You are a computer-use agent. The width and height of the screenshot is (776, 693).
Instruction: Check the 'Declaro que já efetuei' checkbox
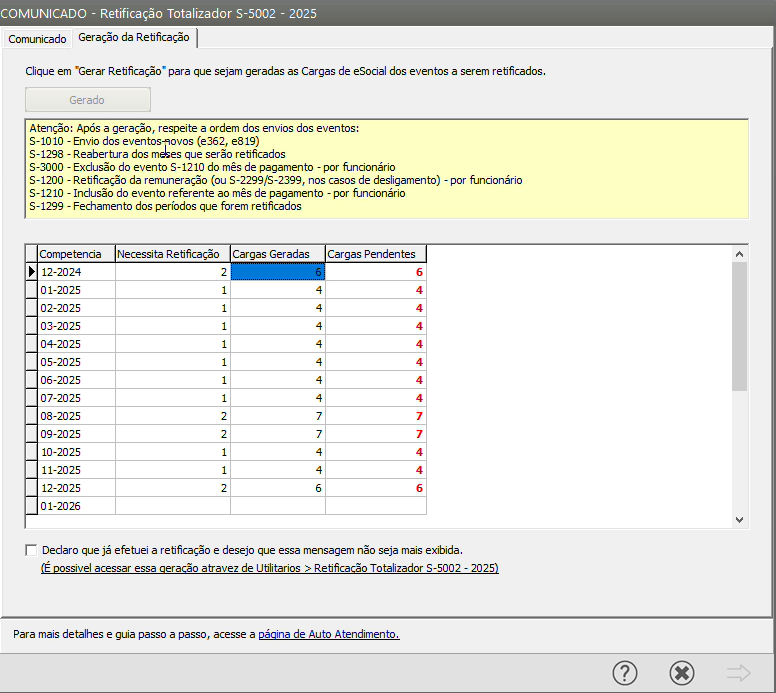point(31,550)
